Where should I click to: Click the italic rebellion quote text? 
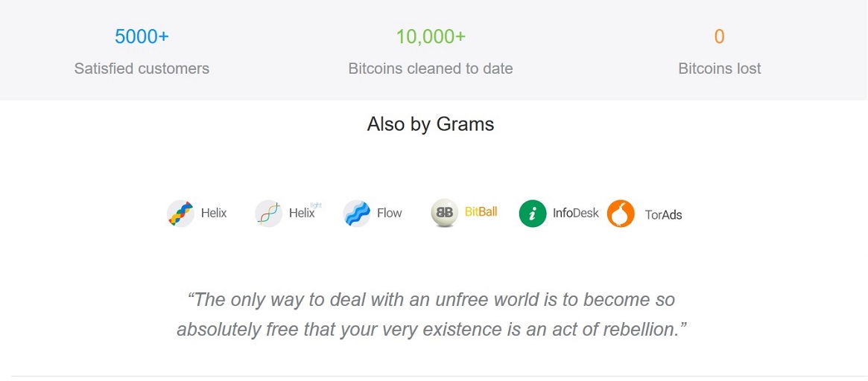pyautogui.click(x=431, y=314)
